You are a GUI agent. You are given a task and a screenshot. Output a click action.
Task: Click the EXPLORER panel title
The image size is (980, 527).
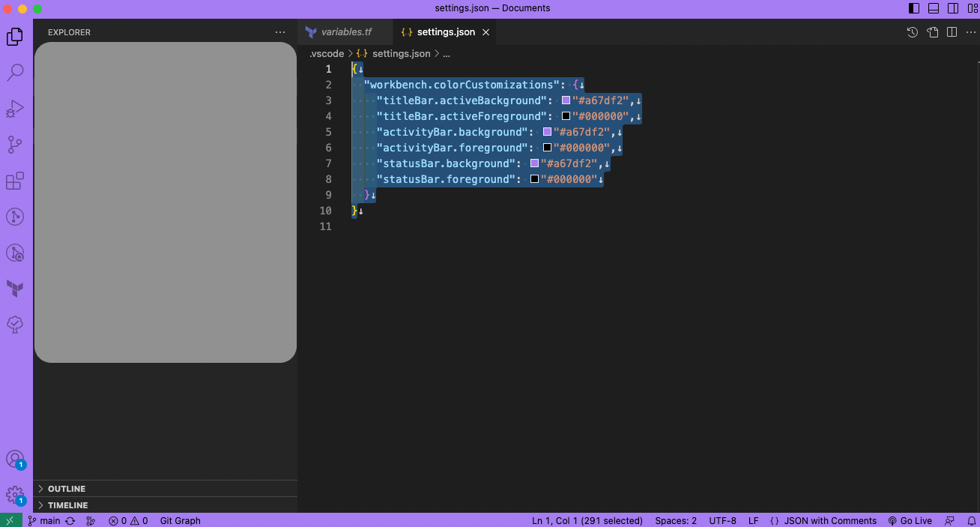click(69, 32)
